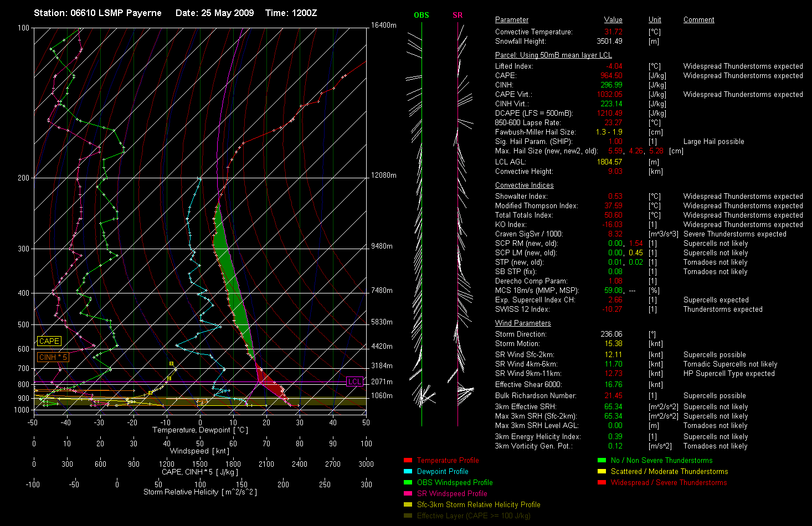Select the green OBS Windspeed Profile swatch
The width and height of the screenshot is (812, 526).
(408, 482)
